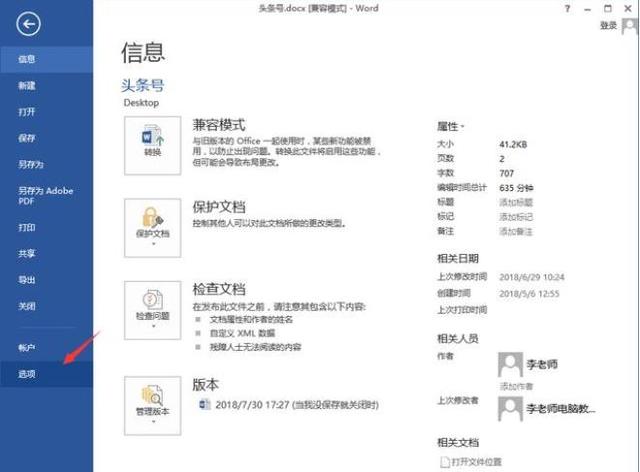
Task: Click the 相关日期 heading
Action: [x=458, y=258]
